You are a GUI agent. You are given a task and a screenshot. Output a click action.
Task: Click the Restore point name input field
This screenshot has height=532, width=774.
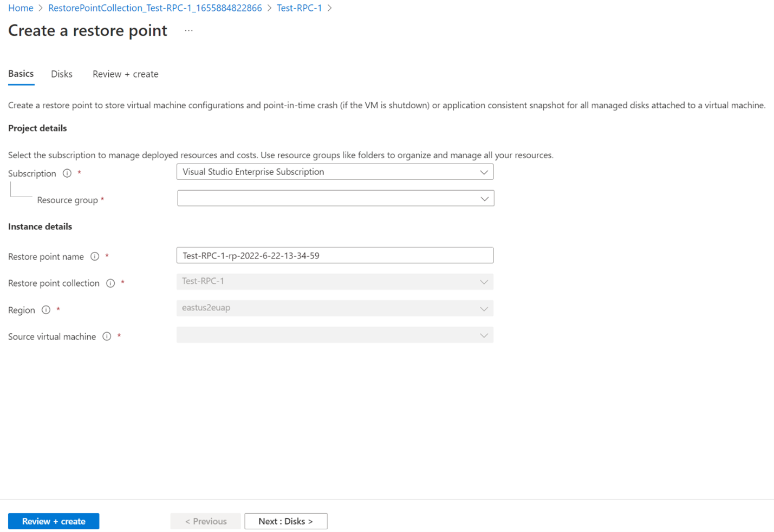pos(335,255)
